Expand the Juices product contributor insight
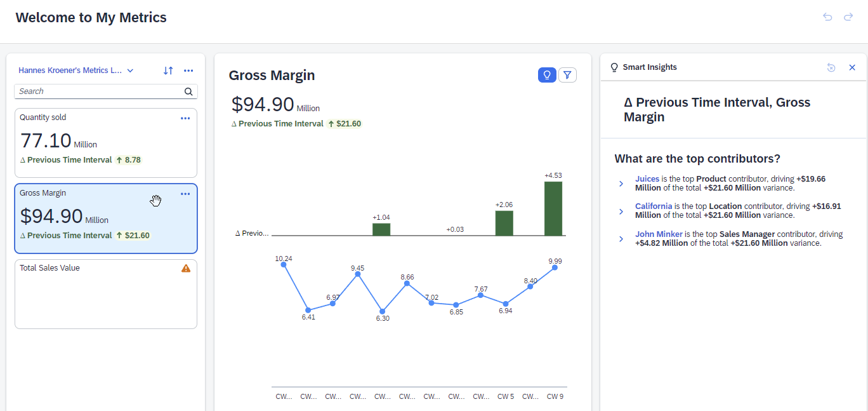 621,184
